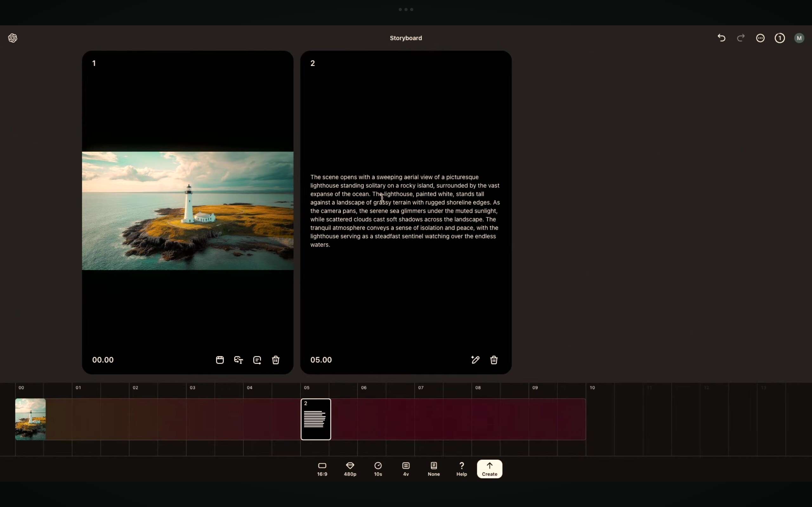Viewport: 812px width, 507px height.
Task: Delete storyboard card 2 with trash icon
Action: [494, 360]
